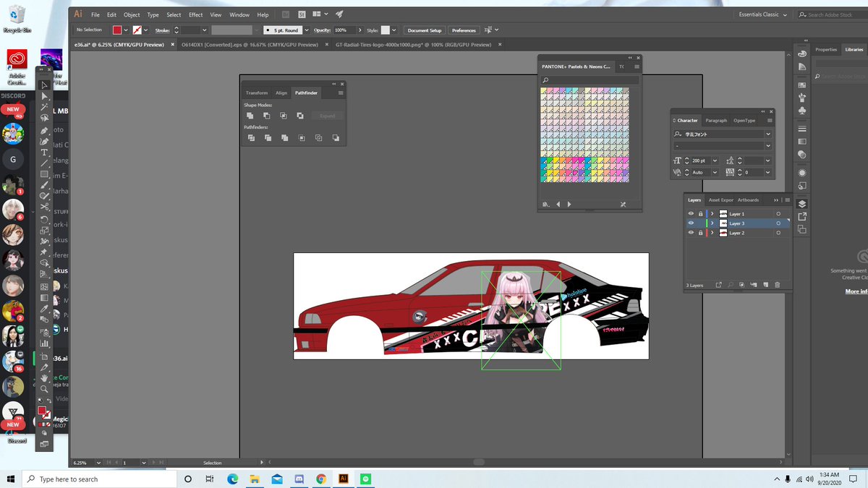Select the Selection tool arrow
The width and height of the screenshot is (868, 488).
click(x=45, y=85)
